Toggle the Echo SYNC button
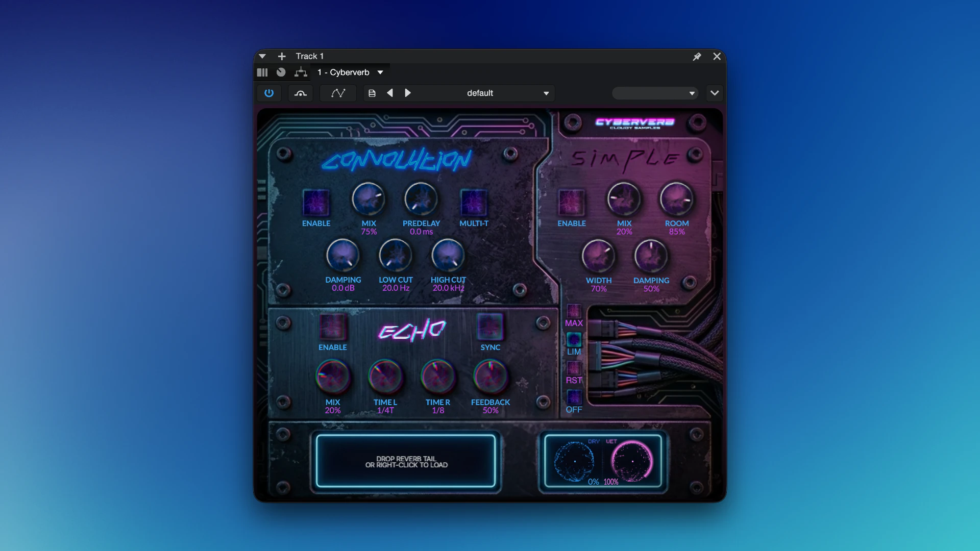This screenshot has height=551, width=980. 490,327
